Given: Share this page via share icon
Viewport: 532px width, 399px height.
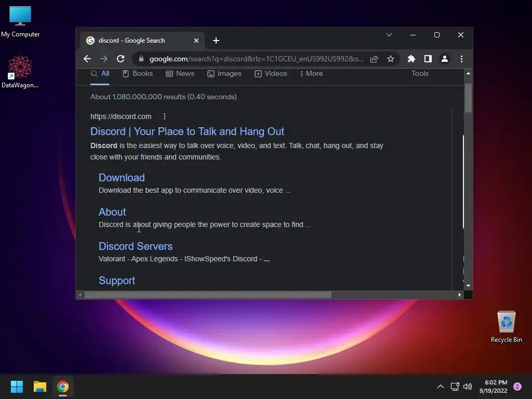Looking at the screenshot, I should tap(374, 59).
